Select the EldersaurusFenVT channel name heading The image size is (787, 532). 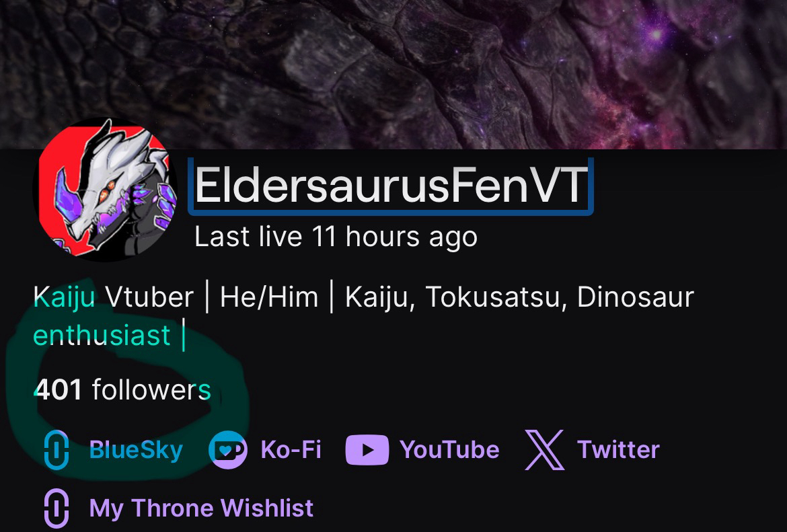click(x=391, y=186)
